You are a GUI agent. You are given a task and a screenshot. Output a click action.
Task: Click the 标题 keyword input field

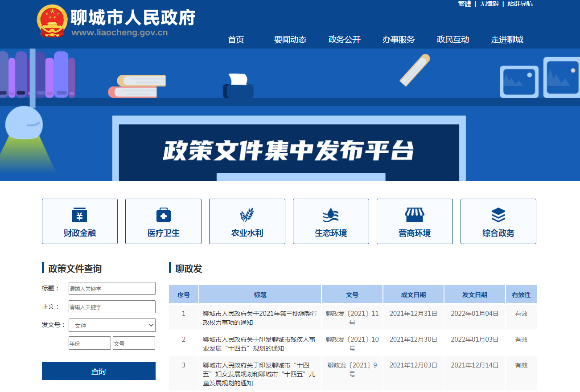pyautogui.click(x=111, y=288)
